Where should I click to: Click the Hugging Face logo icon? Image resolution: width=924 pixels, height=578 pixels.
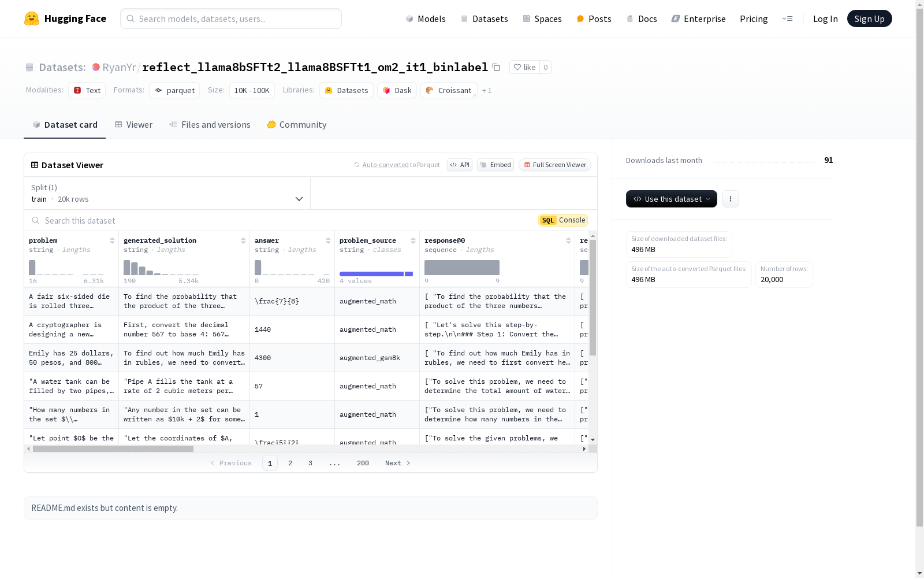coord(32,18)
